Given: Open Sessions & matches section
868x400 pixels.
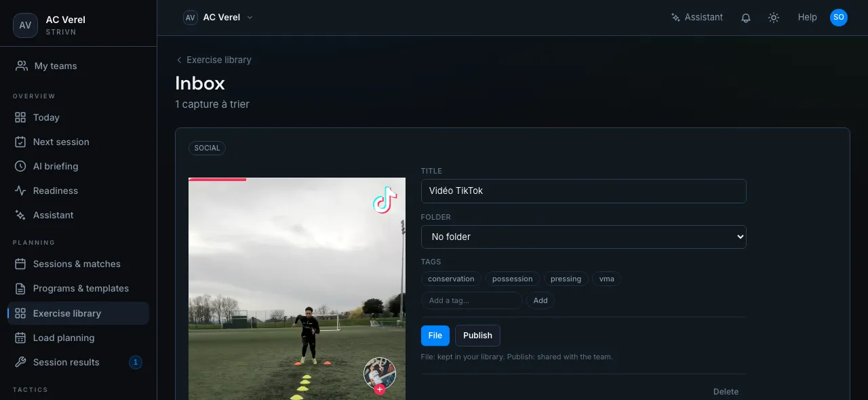Looking at the screenshot, I should [x=79, y=264].
